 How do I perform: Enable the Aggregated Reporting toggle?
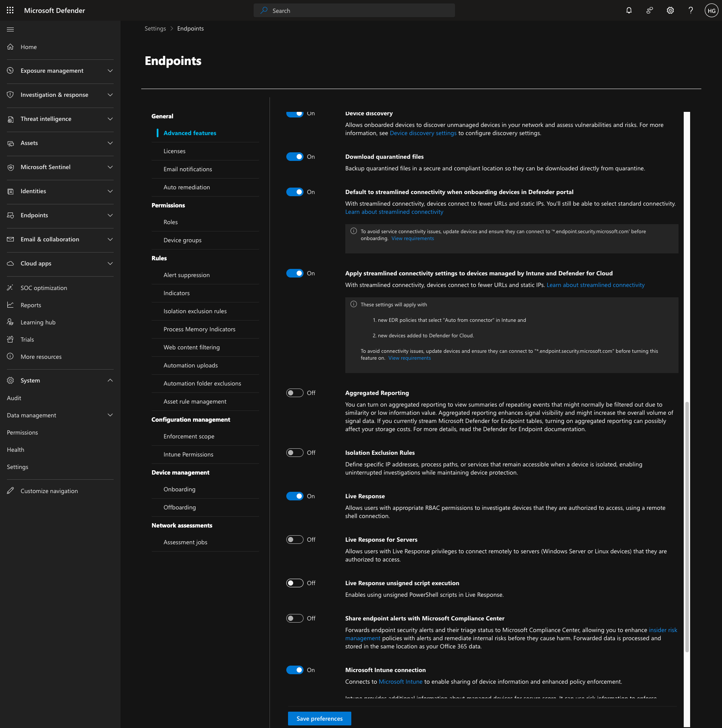point(295,393)
